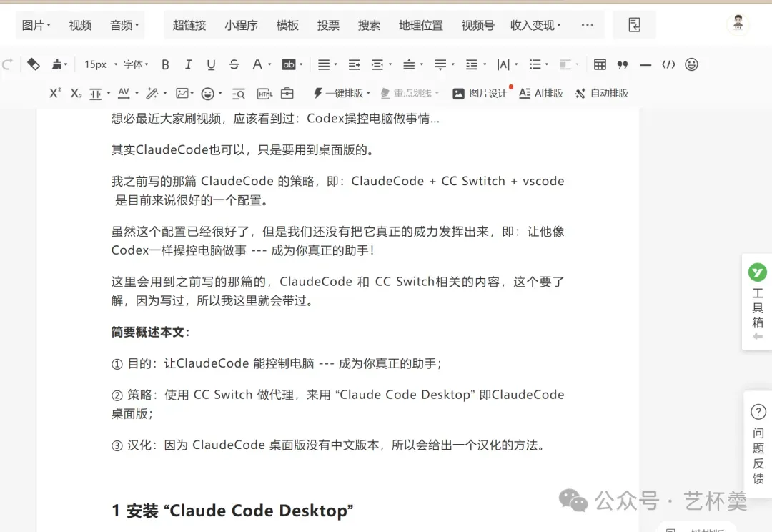Click the magic wand style icon
The image size is (772, 532).
pyautogui.click(x=152, y=93)
